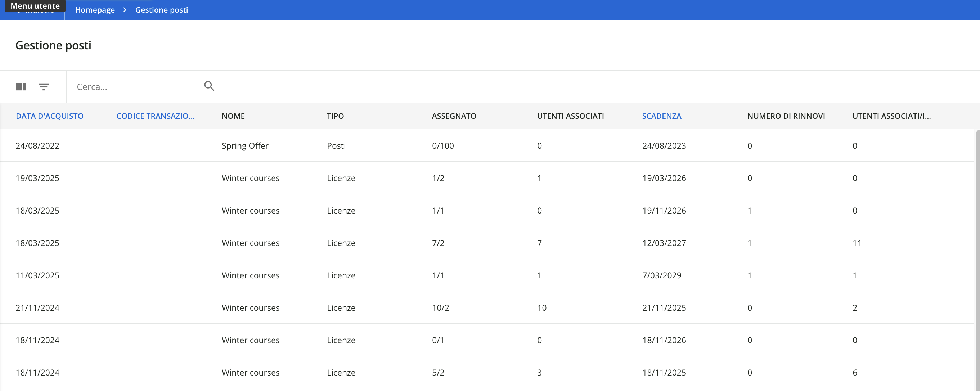This screenshot has height=391, width=980.
Task: Click assigned value 0/100
Action: pos(443,146)
